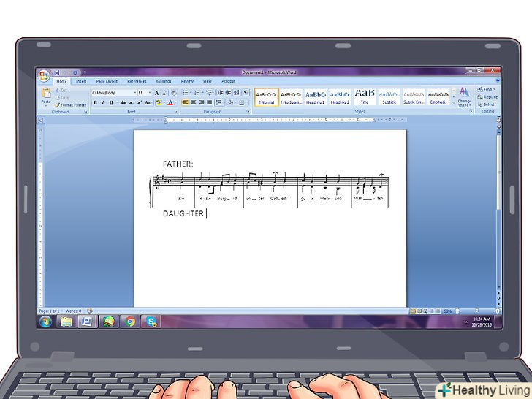Clear formatting with the eraser icon
Screen dimensions: 532x399
click(x=174, y=93)
